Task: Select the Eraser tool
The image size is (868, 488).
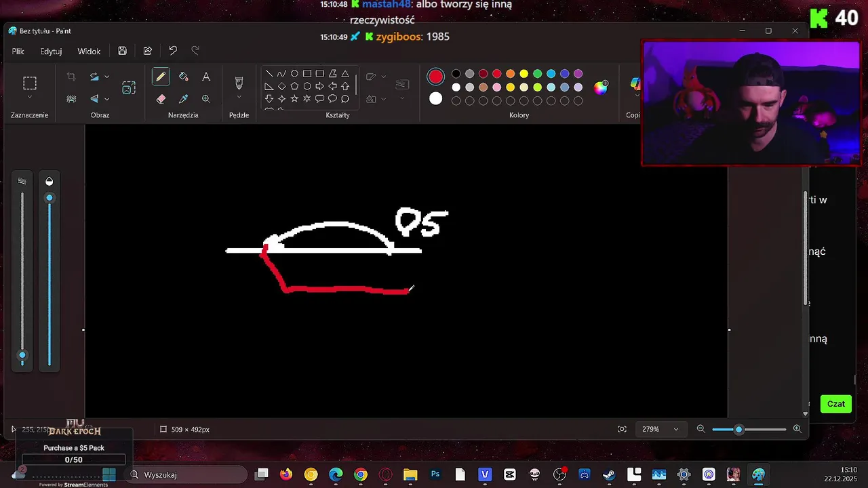Action: (161, 99)
